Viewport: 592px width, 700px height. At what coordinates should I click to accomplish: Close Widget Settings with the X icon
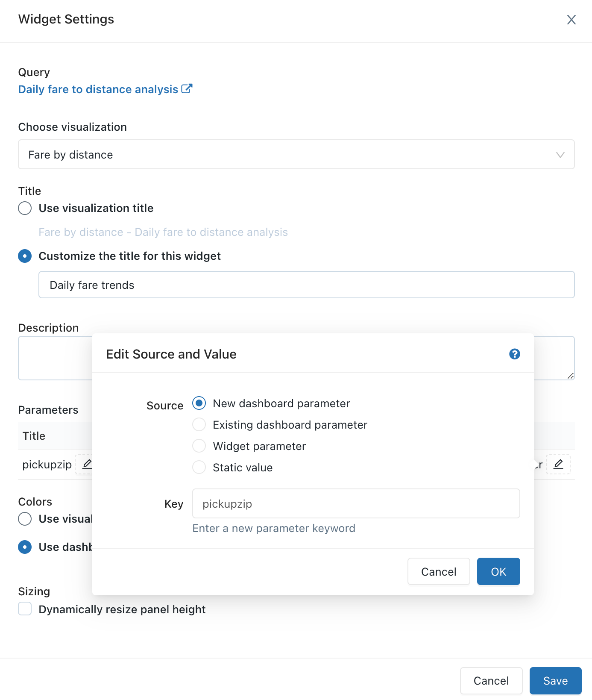coord(571,20)
